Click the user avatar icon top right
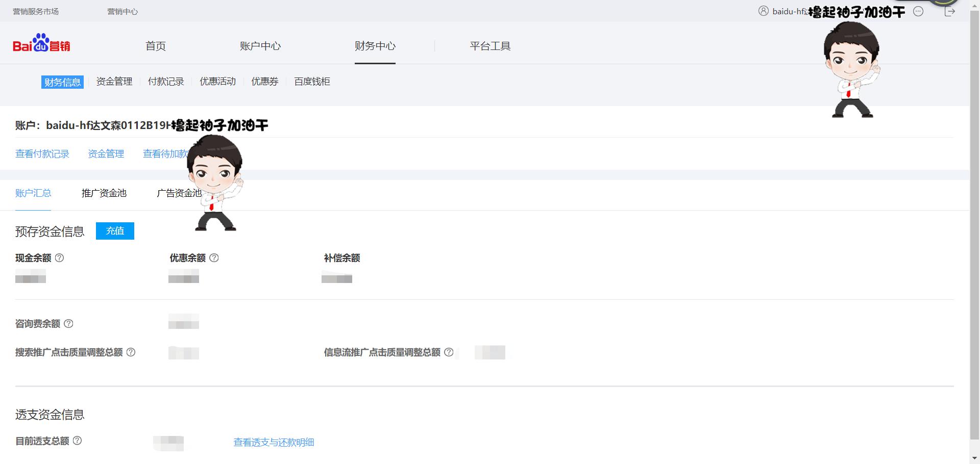 point(763,11)
